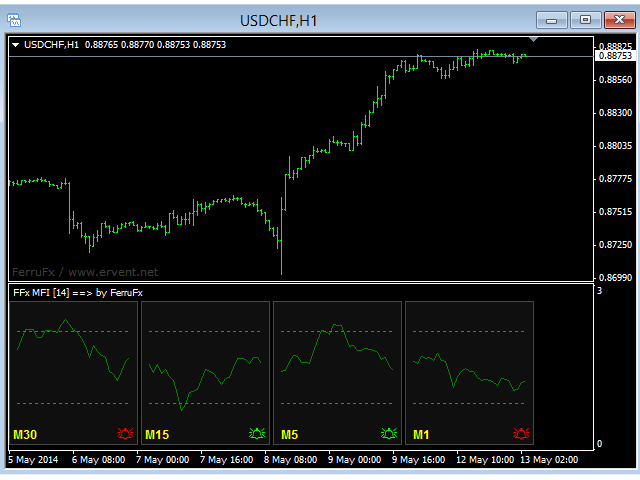The width and height of the screenshot is (640, 480).
Task: Click the 0.87775 price scale value
Action: pos(616,179)
